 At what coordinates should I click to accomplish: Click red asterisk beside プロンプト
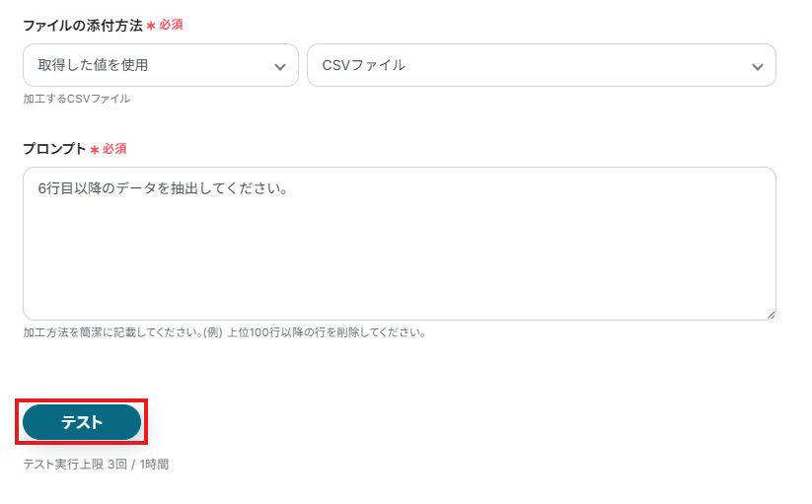[x=95, y=150]
